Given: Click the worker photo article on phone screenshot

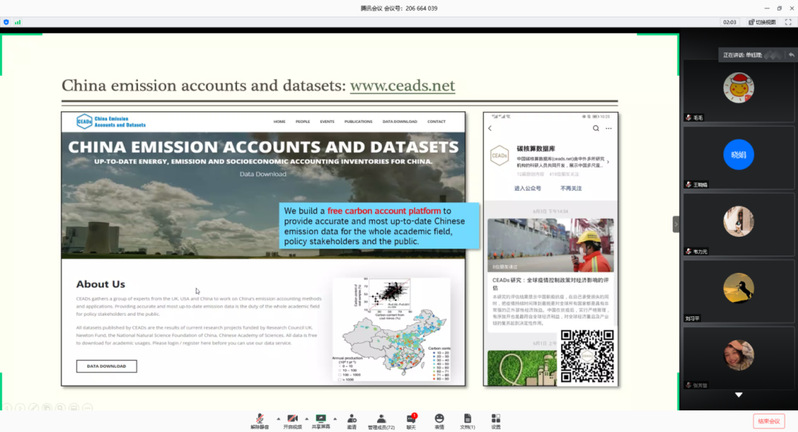Looking at the screenshot, I should (551, 245).
